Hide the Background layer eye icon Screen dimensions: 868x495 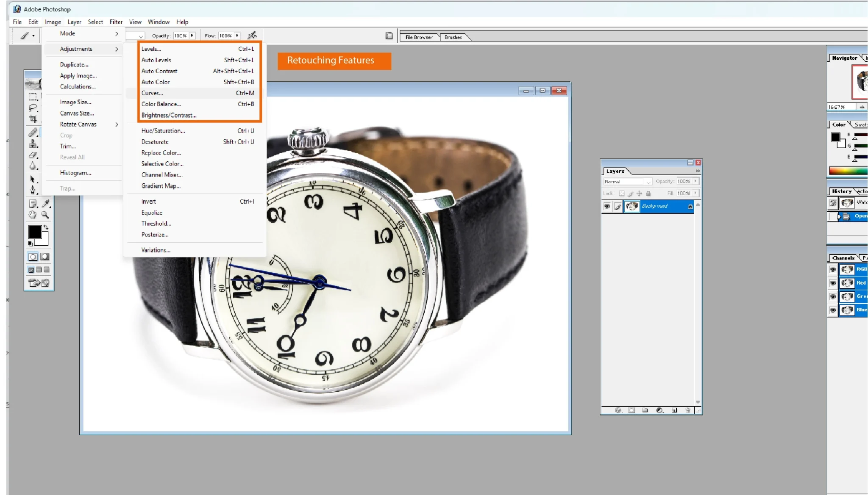coord(607,206)
